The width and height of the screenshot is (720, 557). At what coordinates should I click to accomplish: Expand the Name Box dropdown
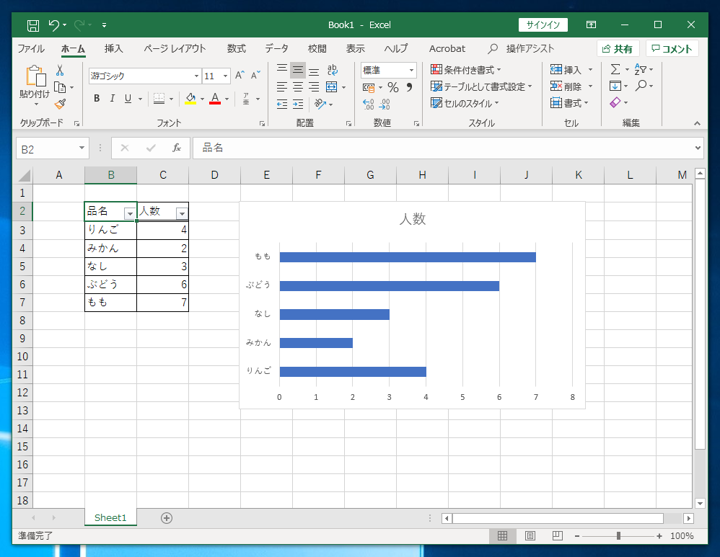(82, 148)
